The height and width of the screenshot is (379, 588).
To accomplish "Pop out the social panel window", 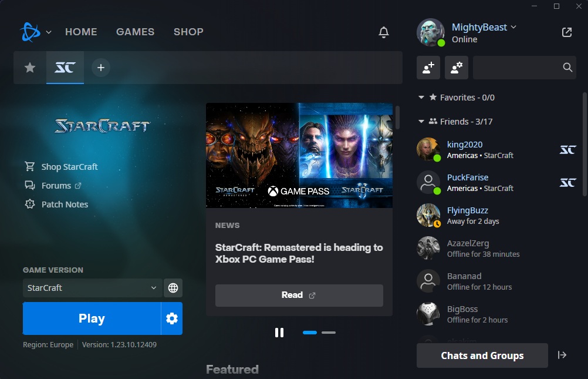I will coord(567,32).
